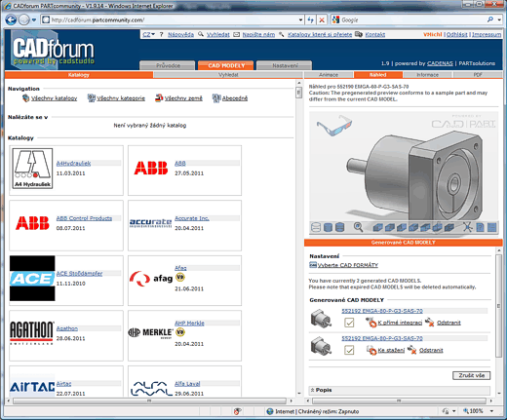Click the A4 Hydraulik logo thumbnail
The width and height of the screenshot is (507, 420).
pyautogui.click(x=32, y=169)
